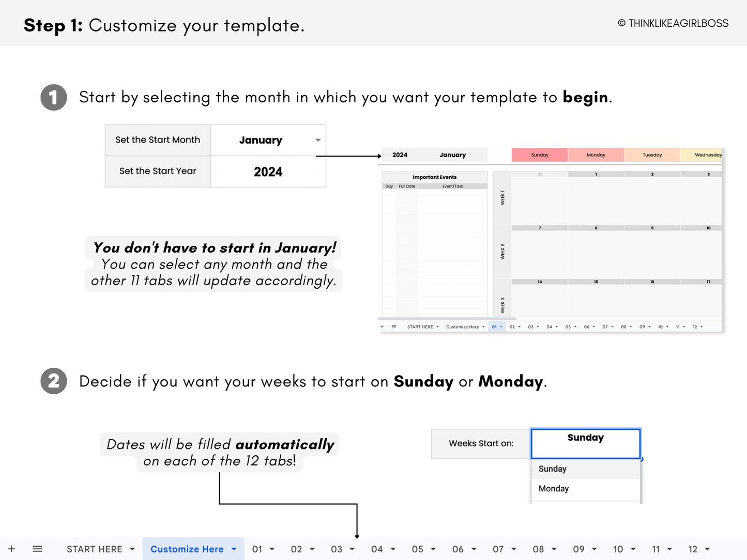
Task: Click the hamburger icon in the example screenshot
Action: click(x=393, y=326)
